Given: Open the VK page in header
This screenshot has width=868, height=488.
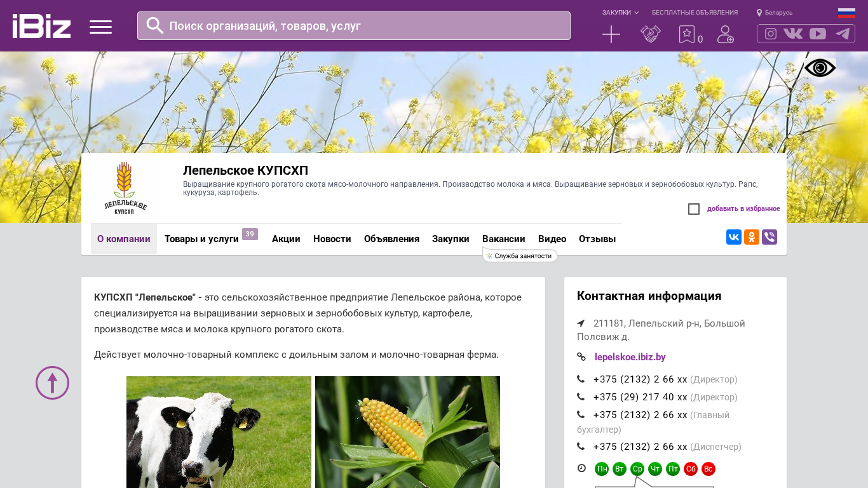Looking at the screenshot, I should coord(793,34).
